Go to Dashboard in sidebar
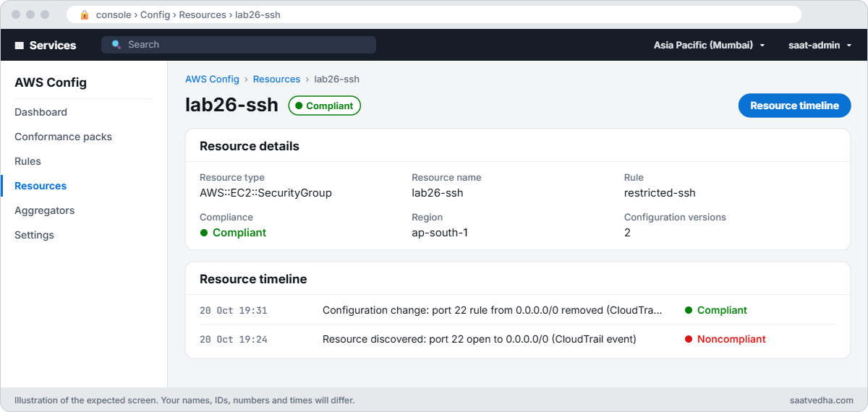The image size is (868, 412). [41, 112]
